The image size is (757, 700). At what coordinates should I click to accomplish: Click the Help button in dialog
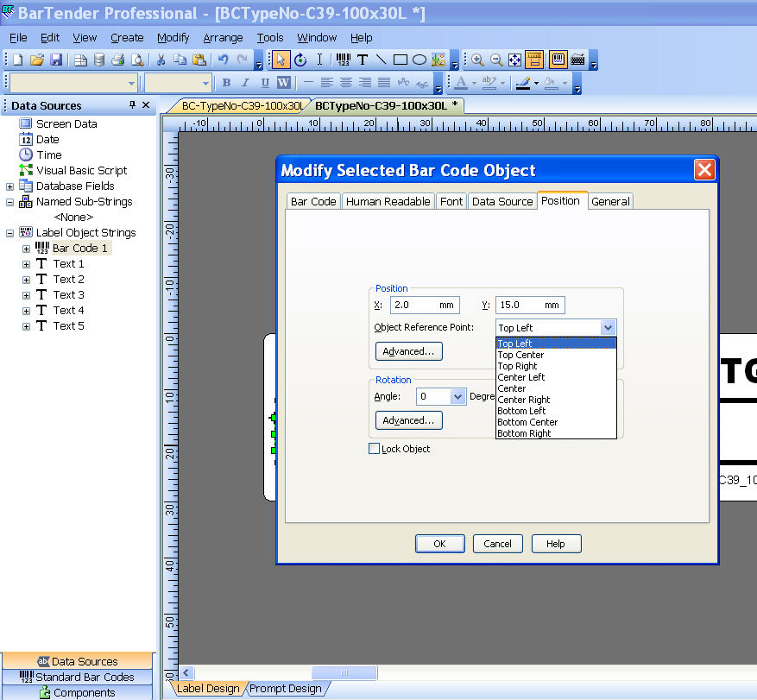(556, 544)
